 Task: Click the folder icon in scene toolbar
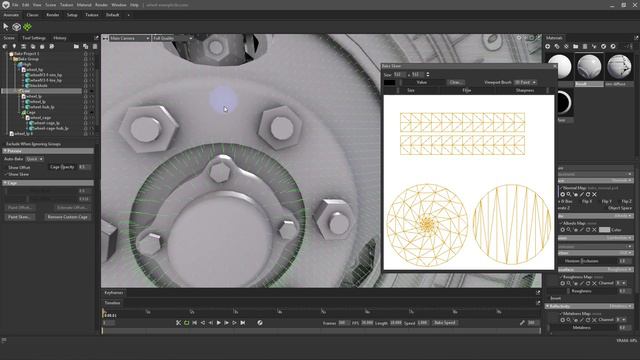(76, 47)
